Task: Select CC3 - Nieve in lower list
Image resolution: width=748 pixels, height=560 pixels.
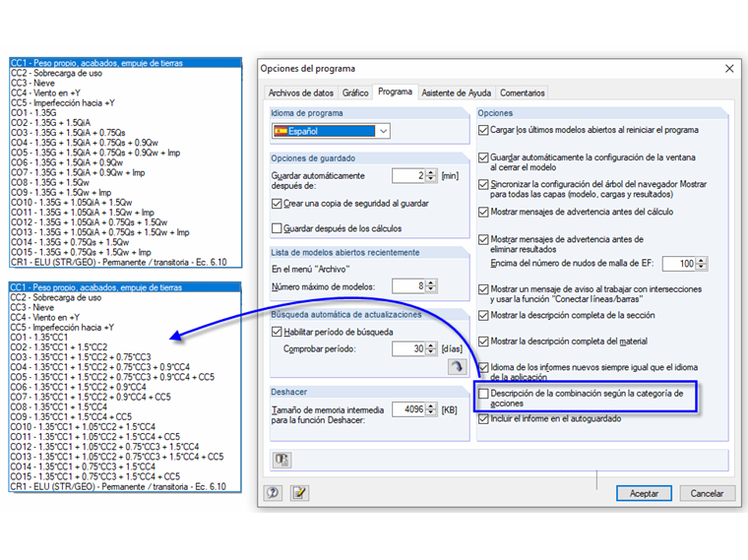Action: [125, 307]
